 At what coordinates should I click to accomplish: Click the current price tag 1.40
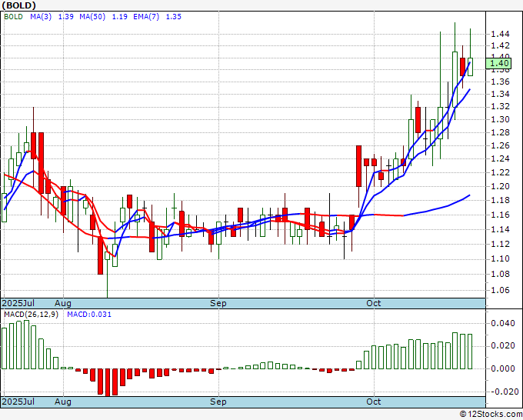(x=498, y=63)
